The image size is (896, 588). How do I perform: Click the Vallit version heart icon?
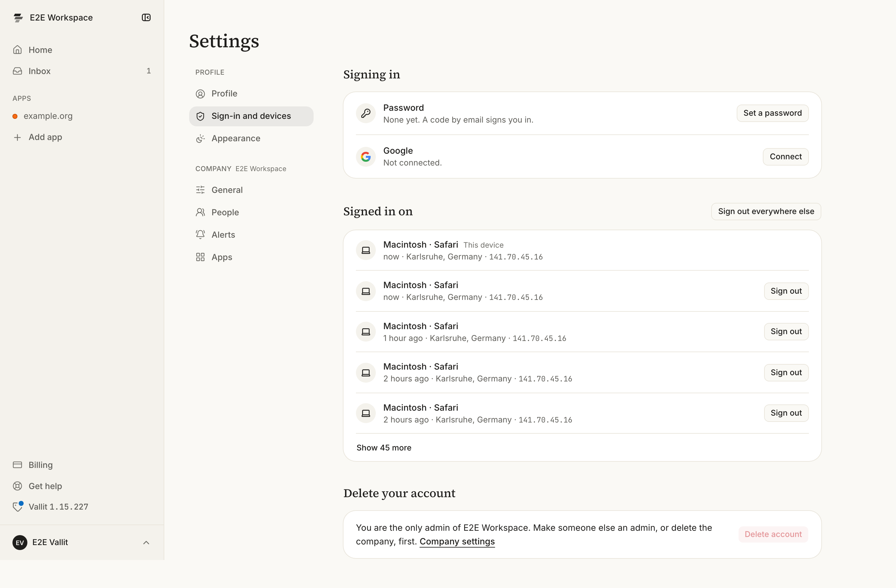[x=18, y=506]
